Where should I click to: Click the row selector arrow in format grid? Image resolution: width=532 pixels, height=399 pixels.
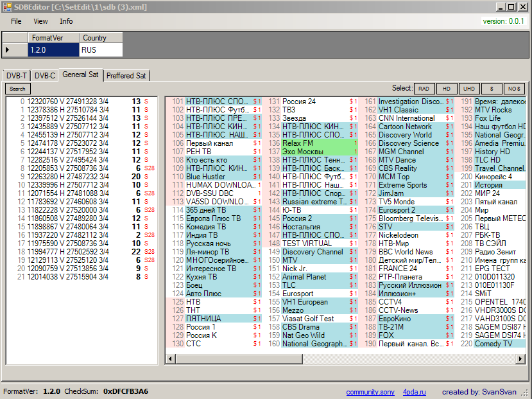[8, 49]
